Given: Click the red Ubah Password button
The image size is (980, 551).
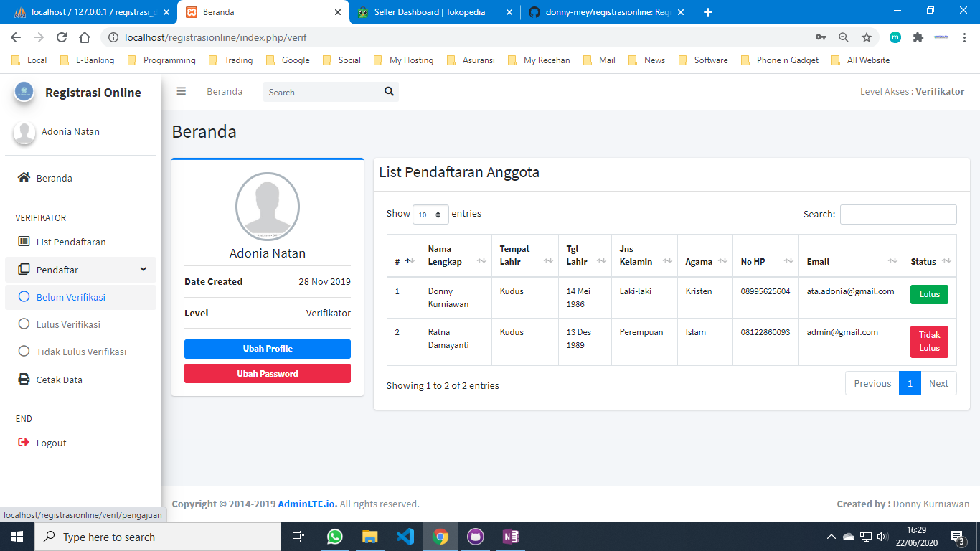Looking at the screenshot, I should 267,374.
